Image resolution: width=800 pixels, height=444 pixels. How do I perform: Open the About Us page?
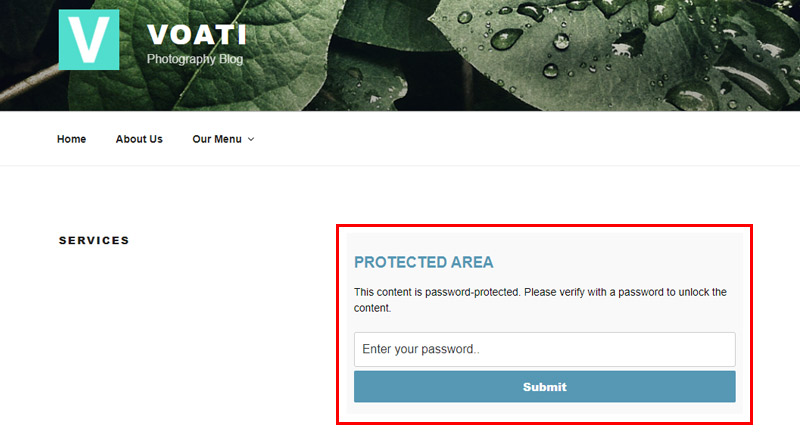(x=139, y=139)
